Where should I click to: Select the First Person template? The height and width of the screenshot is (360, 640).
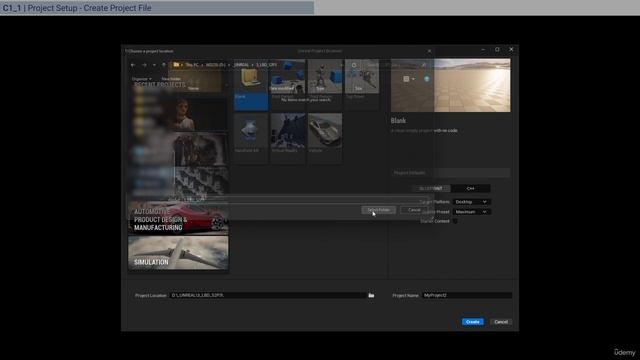(x=288, y=85)
